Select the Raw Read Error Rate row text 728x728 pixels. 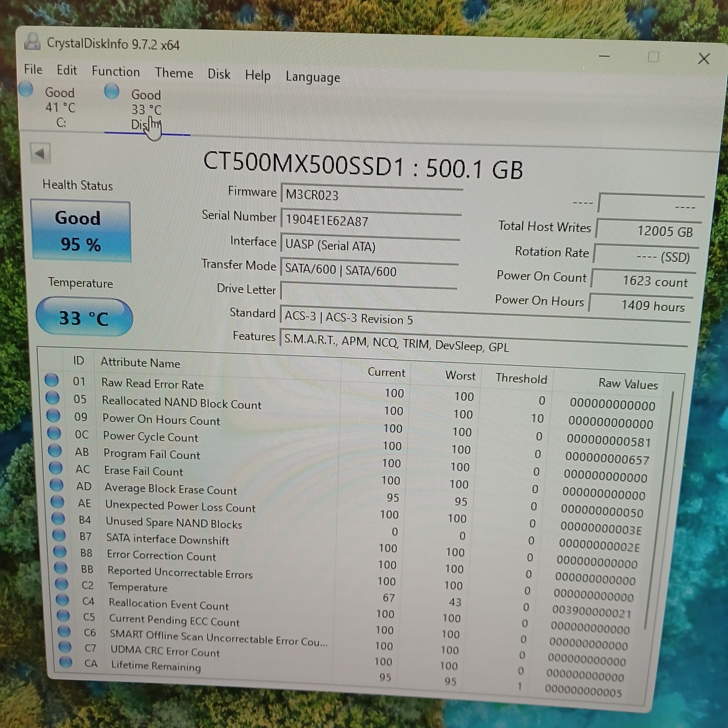point(152,383)
